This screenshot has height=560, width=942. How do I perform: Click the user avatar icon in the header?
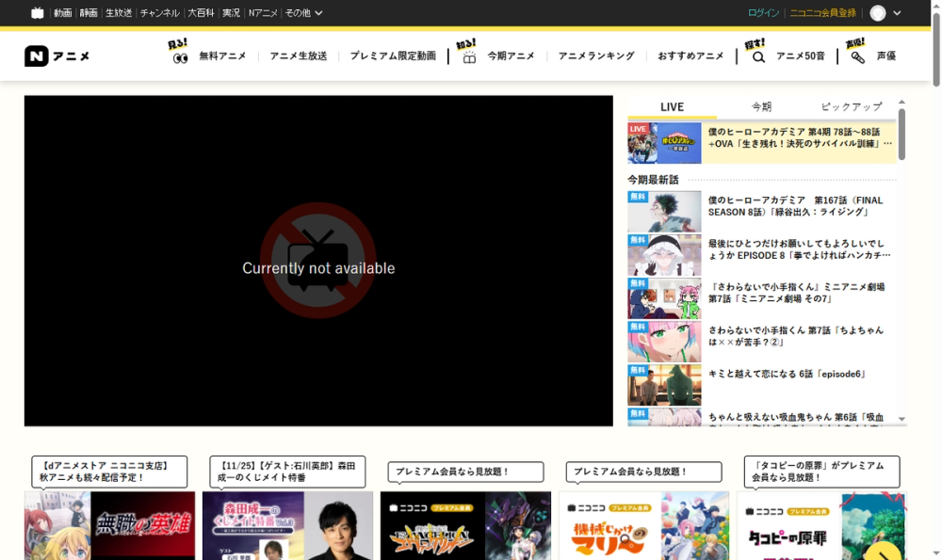coord(878,12)
